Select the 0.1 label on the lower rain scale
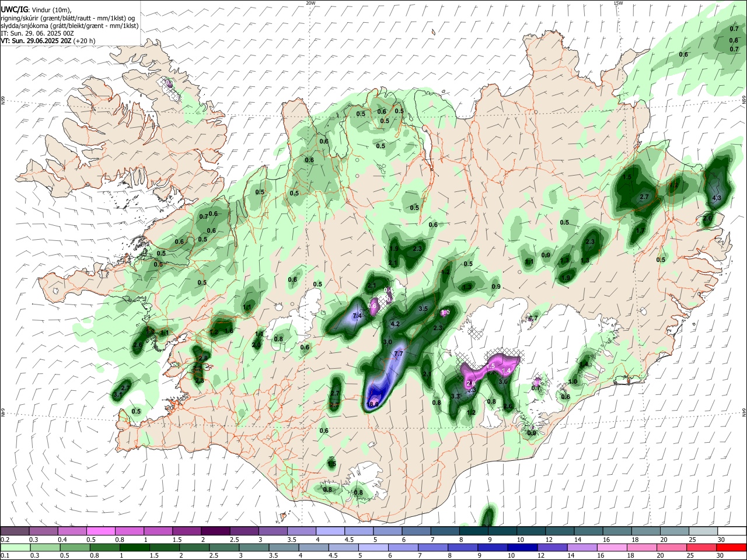This screenshot has height=560, width=747. point(5,555)
